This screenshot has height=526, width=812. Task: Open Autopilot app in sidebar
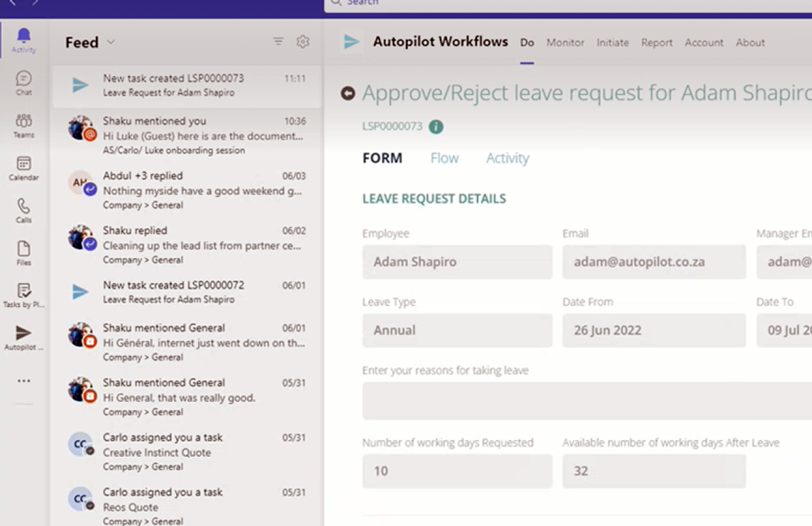tap(23, 338)
